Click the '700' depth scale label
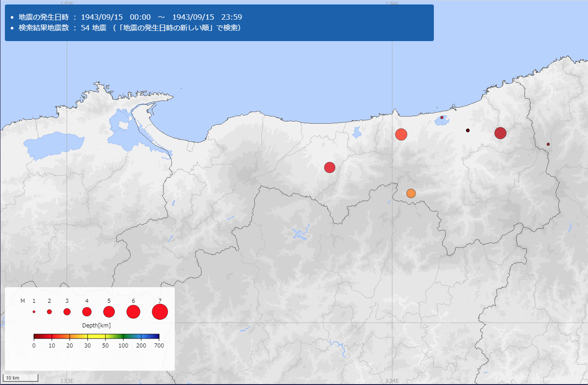The image size is (588, 385). [x=159, y=346]
